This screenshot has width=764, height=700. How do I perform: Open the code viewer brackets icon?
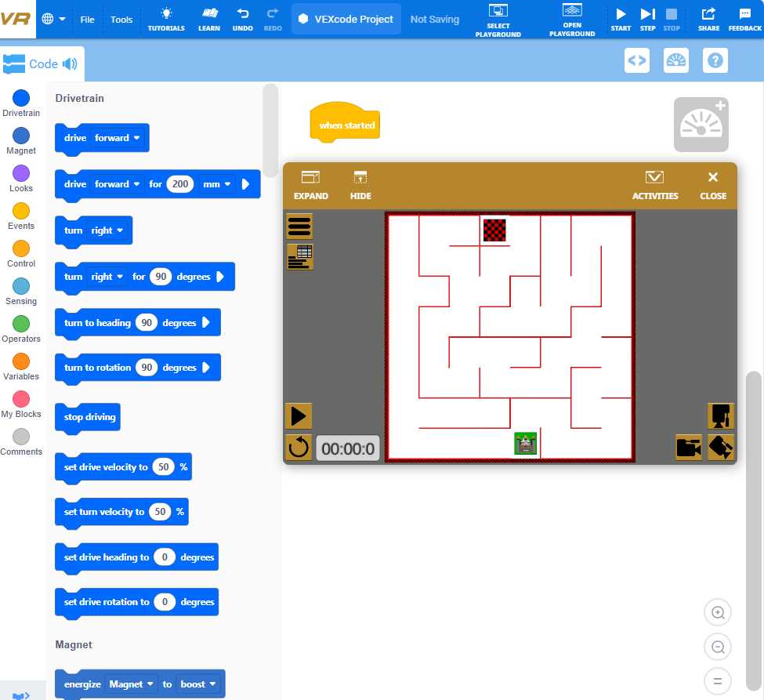(637, 60)
